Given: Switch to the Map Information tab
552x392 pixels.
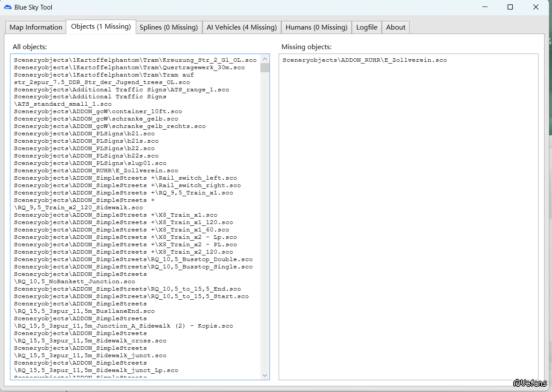Looking at the screenshot, I should [x=36, y=27].
